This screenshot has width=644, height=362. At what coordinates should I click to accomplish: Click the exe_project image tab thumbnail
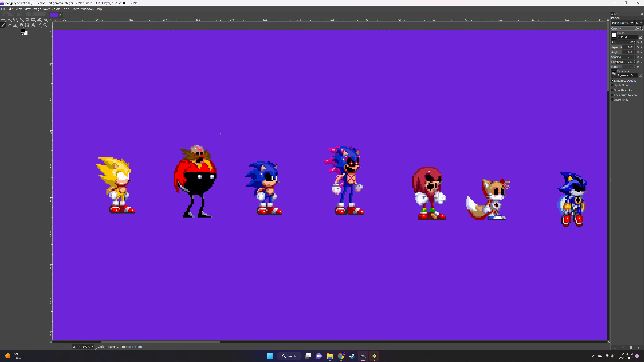[x=54, y=15]
